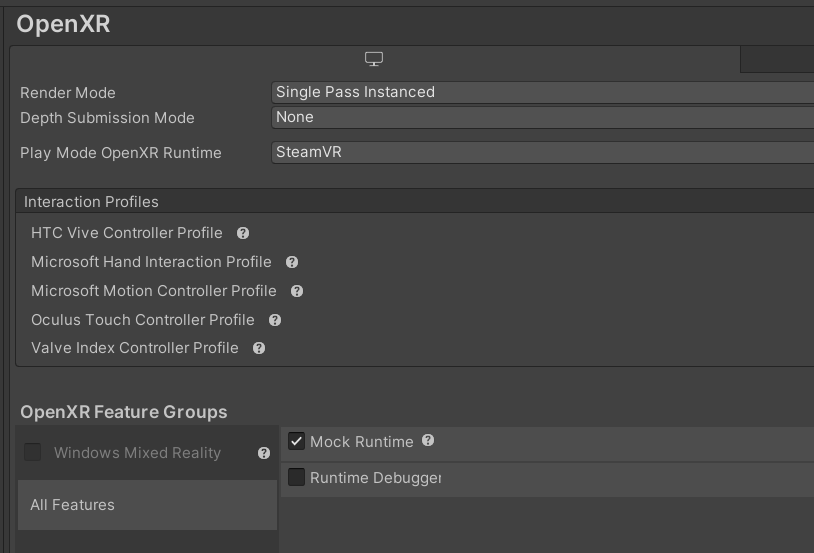The height and width of the screenshot is (553, 814).
Task: Click the Runtime Debugger feature label
Action: click(x=375, y=478)
